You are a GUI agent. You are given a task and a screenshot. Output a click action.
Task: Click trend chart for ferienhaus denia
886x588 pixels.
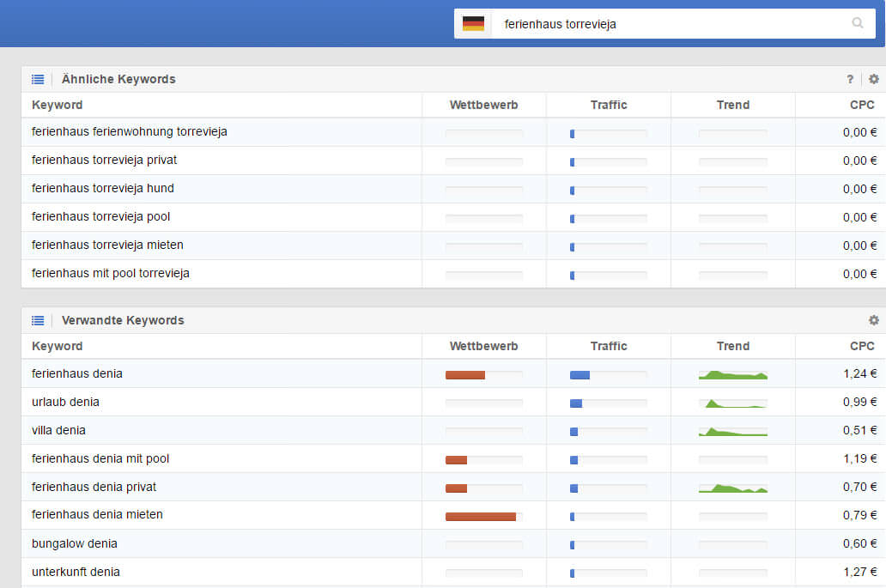click(x=733, y=374)
